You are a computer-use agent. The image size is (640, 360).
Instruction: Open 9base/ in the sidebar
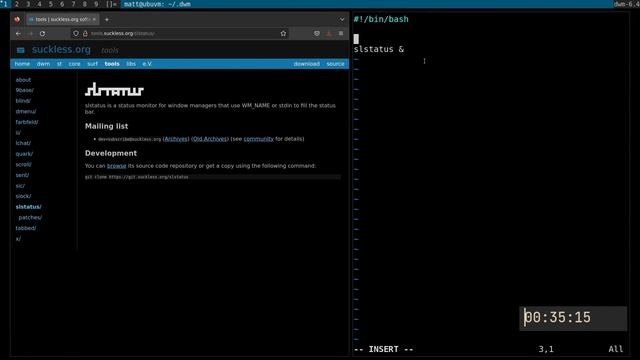(x=25, y=90)
